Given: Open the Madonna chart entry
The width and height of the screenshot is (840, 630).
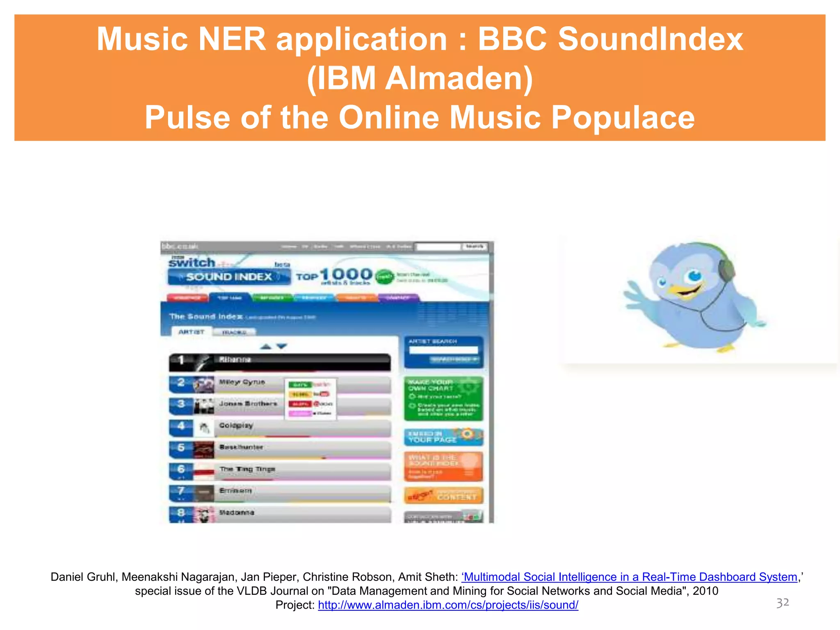Looking at the screenshot, I should pos(280,515).
